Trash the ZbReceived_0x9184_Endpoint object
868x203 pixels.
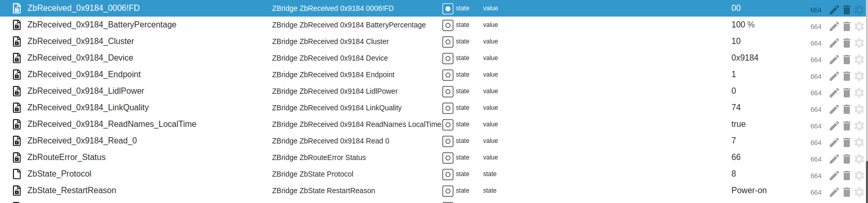847,76
